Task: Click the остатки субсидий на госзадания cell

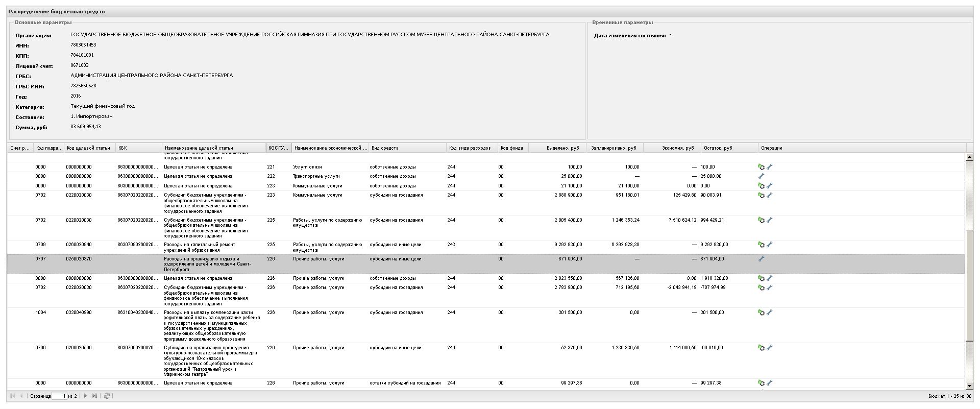Action: click(405, 383)
